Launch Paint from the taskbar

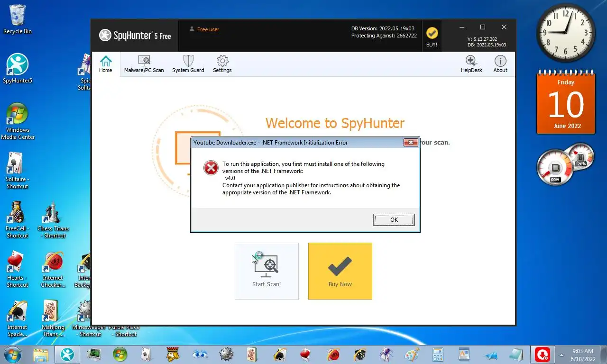[412, 354]
